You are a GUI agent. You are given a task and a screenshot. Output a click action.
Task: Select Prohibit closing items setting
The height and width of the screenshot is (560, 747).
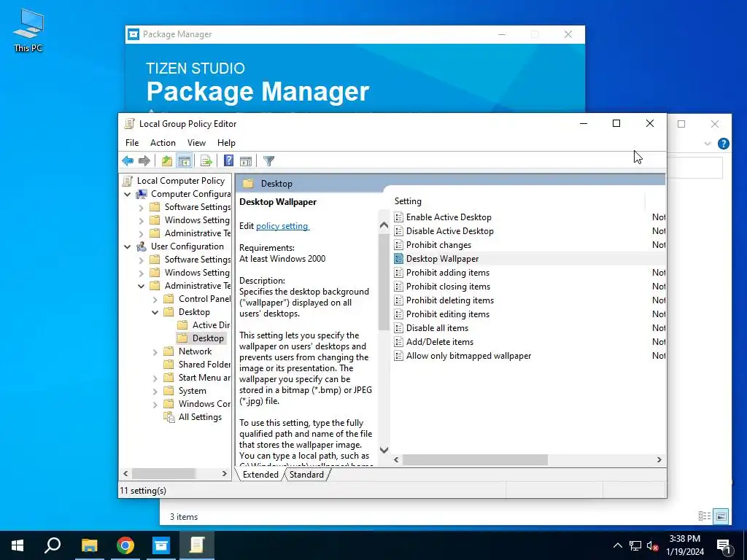[x=449, y=286]
